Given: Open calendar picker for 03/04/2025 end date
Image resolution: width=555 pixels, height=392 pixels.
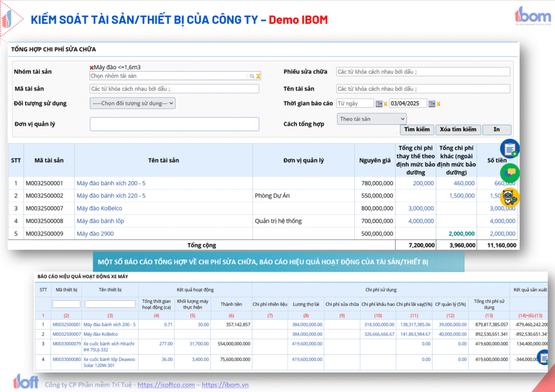Looking at the screenshot, I should tap(432, 104).
